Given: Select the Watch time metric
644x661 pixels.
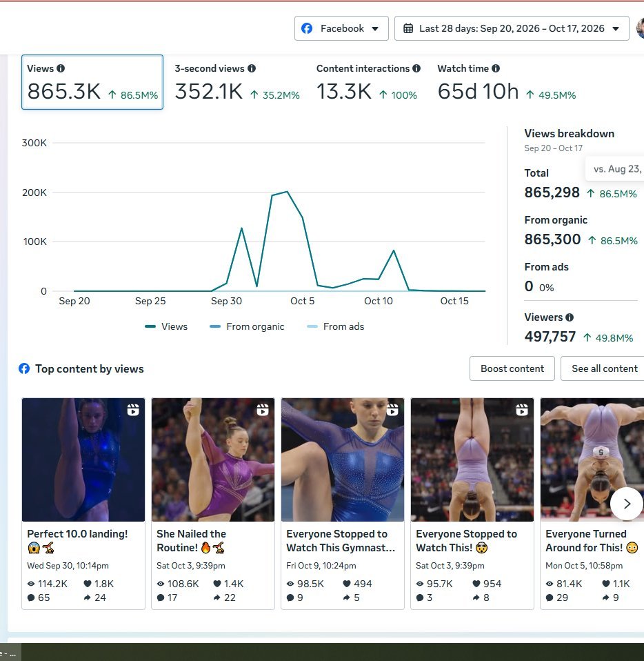Looking at the screenshot, I should [506, 82].
